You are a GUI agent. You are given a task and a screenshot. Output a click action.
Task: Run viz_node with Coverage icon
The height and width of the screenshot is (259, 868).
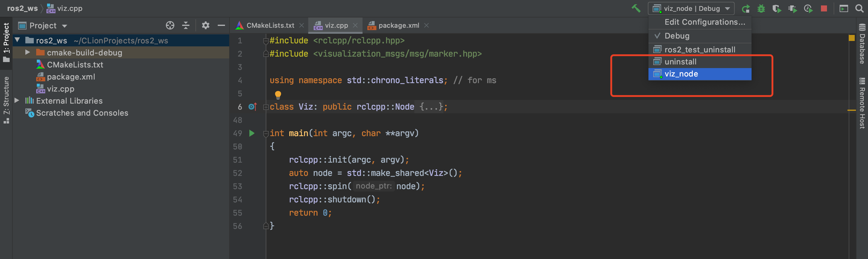(x=776, y=8)
